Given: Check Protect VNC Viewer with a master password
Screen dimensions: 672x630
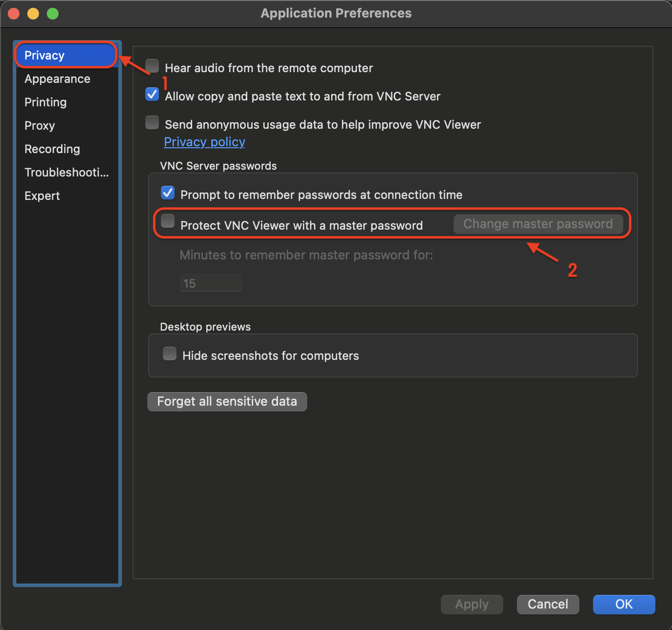Looking at the screenshot, I should click(168, 221).
